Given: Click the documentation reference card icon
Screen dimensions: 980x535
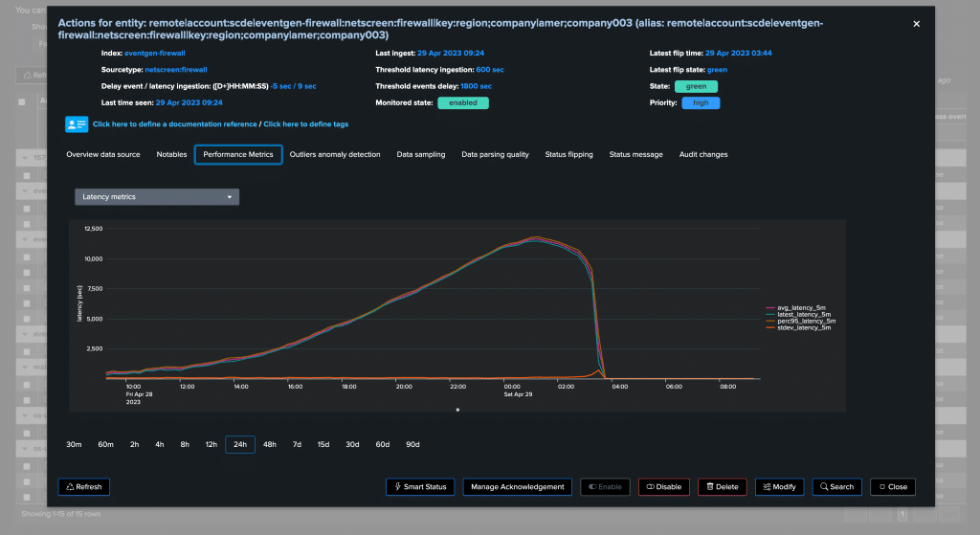Looking at the screenshot, I should 77,123.
